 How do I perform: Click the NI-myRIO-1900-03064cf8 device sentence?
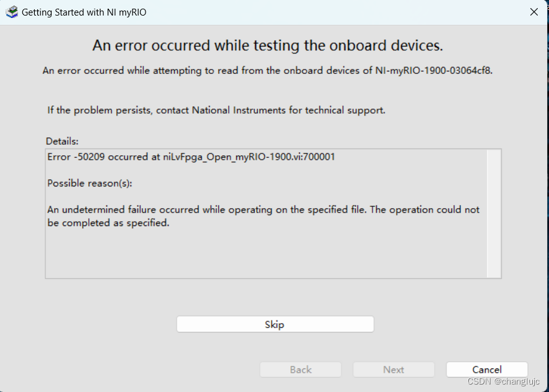click(x=268, y=71)
